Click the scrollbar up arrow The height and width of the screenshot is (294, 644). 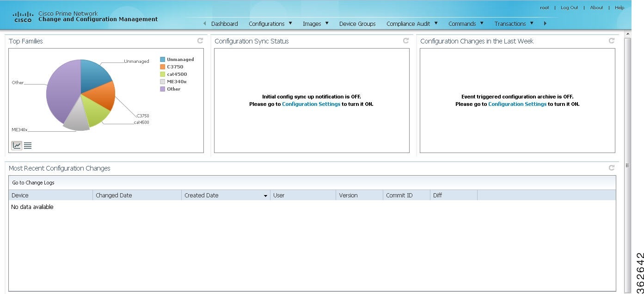(x=628, y=34)
